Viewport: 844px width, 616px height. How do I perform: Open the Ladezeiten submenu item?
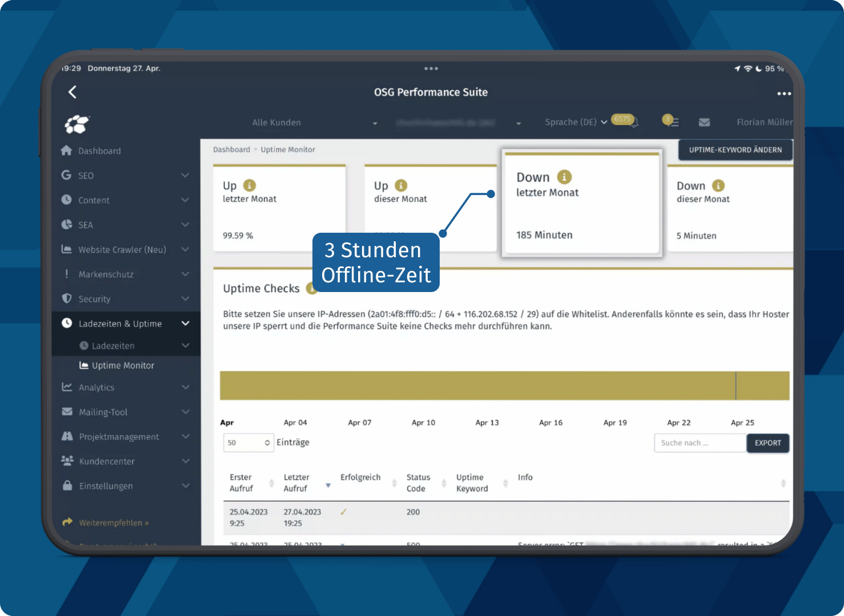point(113,346)
